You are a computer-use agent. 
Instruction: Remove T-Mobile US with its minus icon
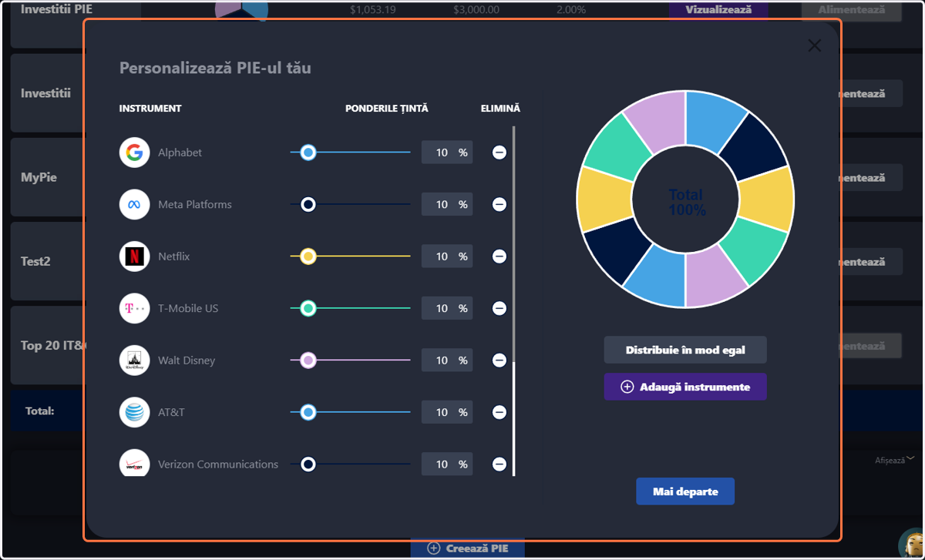coord(499,308)
